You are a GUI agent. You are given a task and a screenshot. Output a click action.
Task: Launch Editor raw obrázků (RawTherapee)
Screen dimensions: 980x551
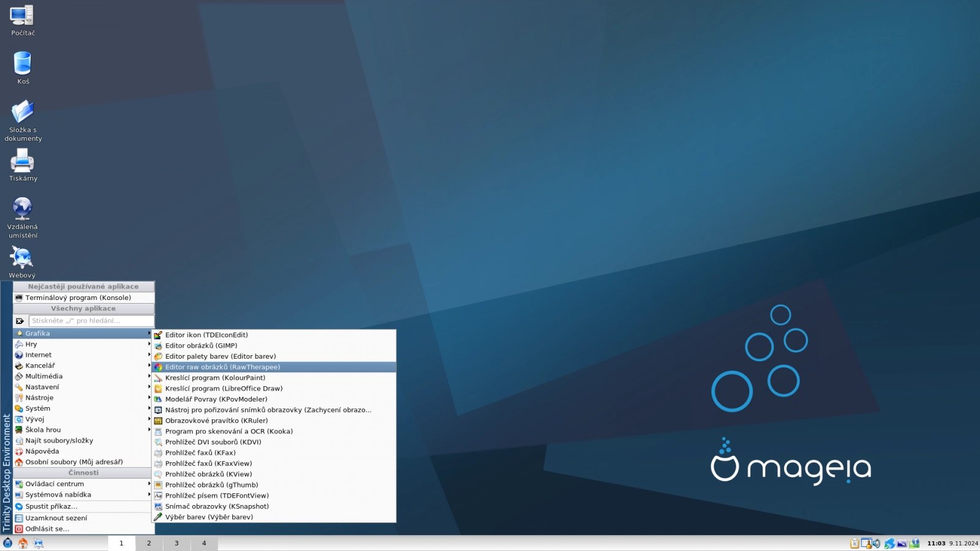click(274, 367)
